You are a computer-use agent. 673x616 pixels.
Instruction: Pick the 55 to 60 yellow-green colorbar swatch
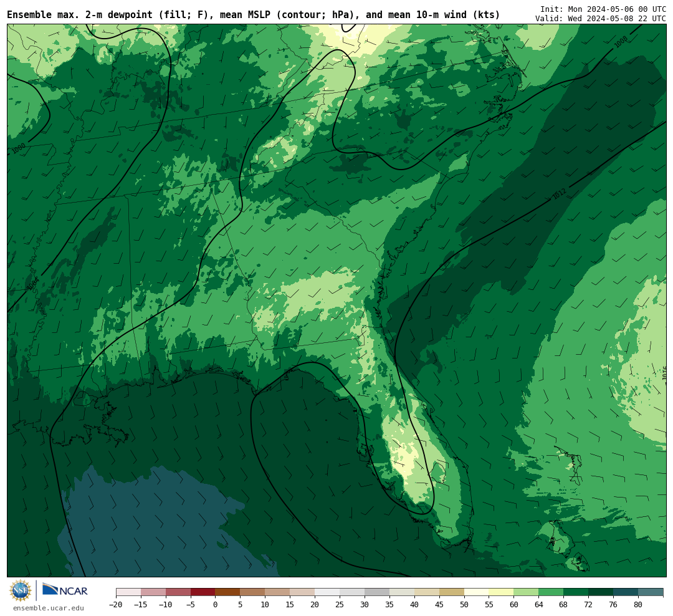502,592
